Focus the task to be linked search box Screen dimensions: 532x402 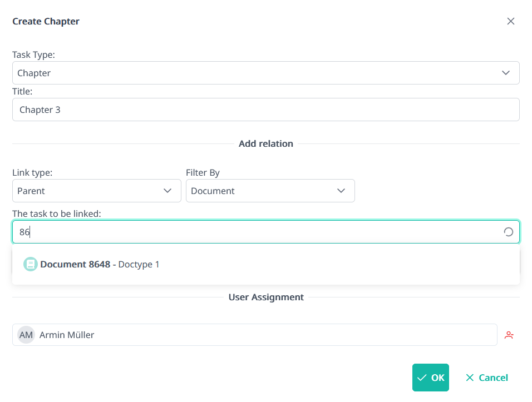pyautogui.click(x=256, y=232)
